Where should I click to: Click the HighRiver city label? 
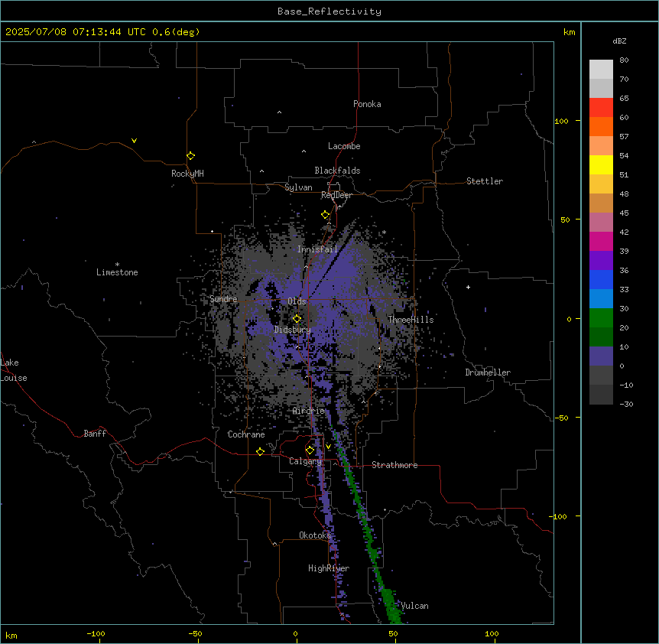[x=329, y=568]
